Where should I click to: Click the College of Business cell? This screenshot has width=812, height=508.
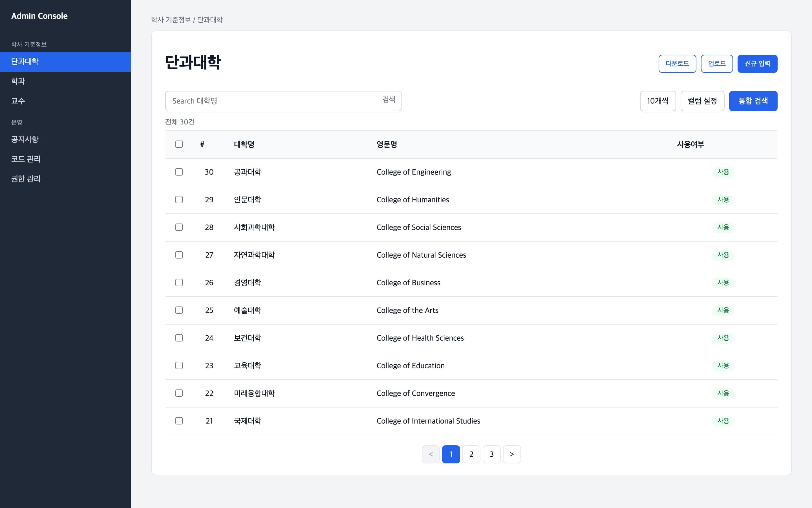pos(408,283)
